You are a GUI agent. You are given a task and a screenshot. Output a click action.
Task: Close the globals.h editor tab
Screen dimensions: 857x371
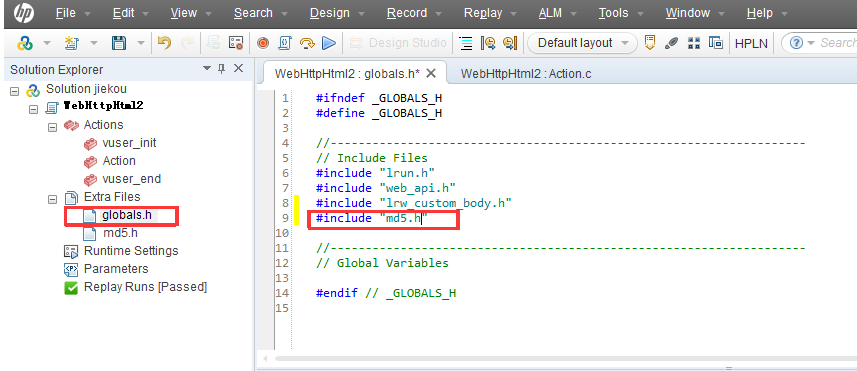(431, 73)
